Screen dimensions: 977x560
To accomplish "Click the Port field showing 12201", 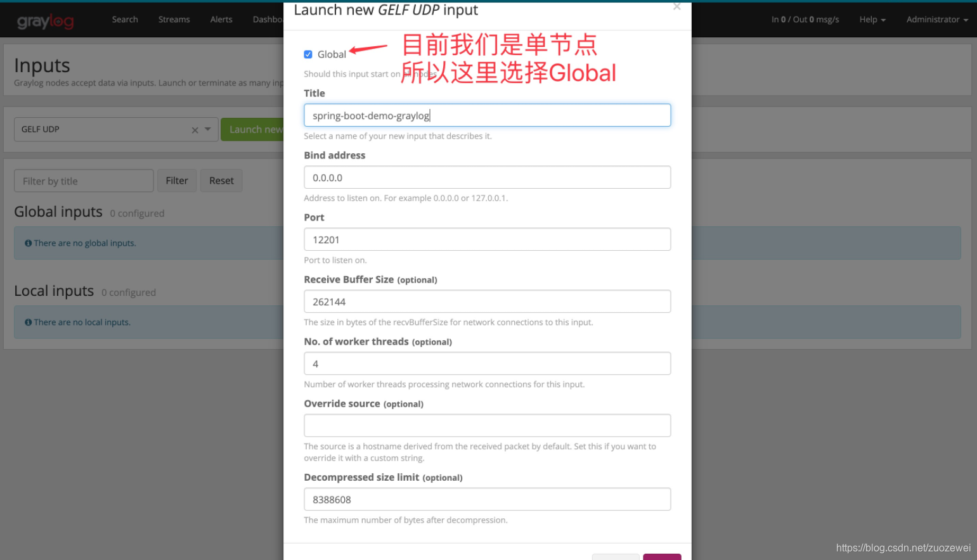I will pos(487,239).
